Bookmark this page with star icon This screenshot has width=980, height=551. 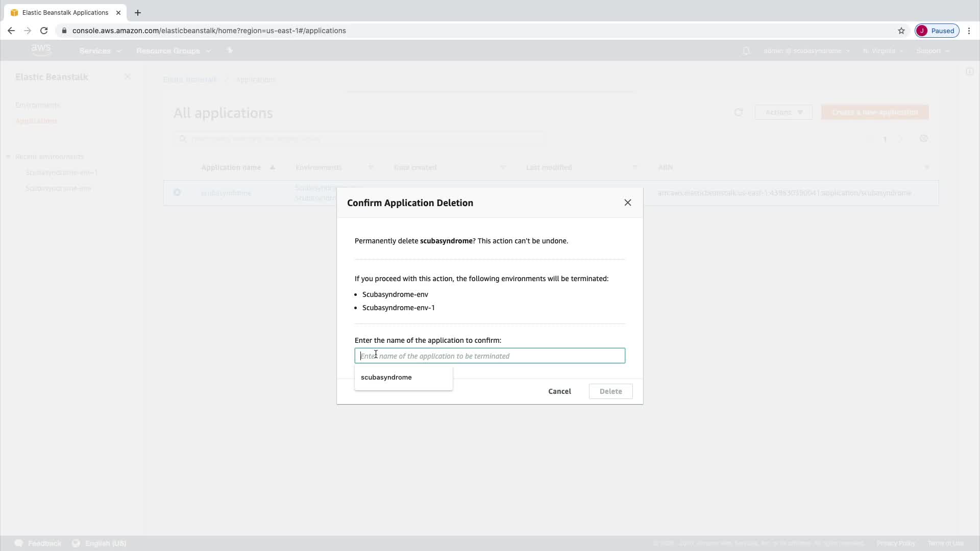click(x=901, y=31)
